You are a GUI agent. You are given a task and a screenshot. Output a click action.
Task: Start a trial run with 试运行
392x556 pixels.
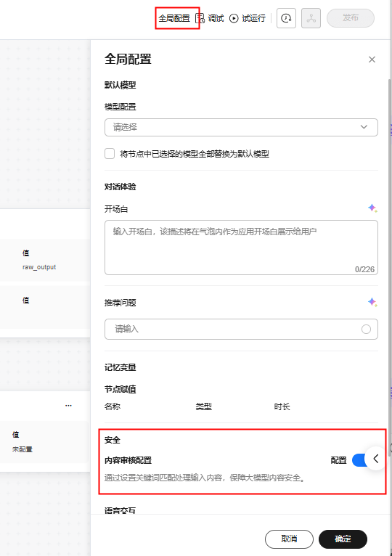[248, 18]
